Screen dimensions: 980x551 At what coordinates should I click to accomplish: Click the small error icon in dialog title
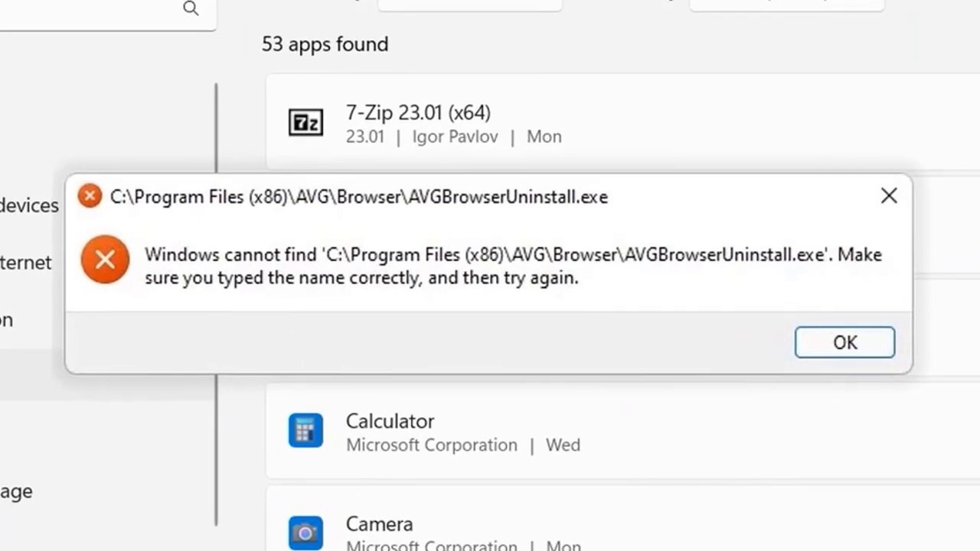pos(90,197)
